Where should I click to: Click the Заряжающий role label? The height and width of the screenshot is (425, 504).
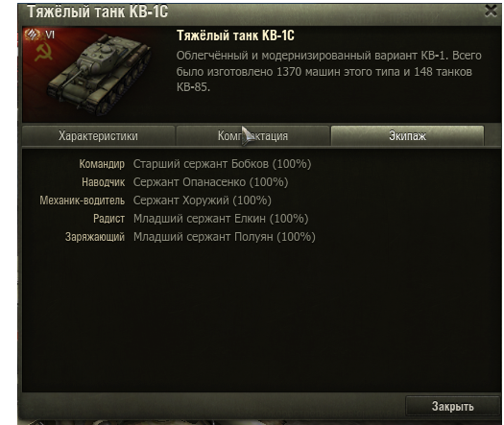click(x=95, y=237)
